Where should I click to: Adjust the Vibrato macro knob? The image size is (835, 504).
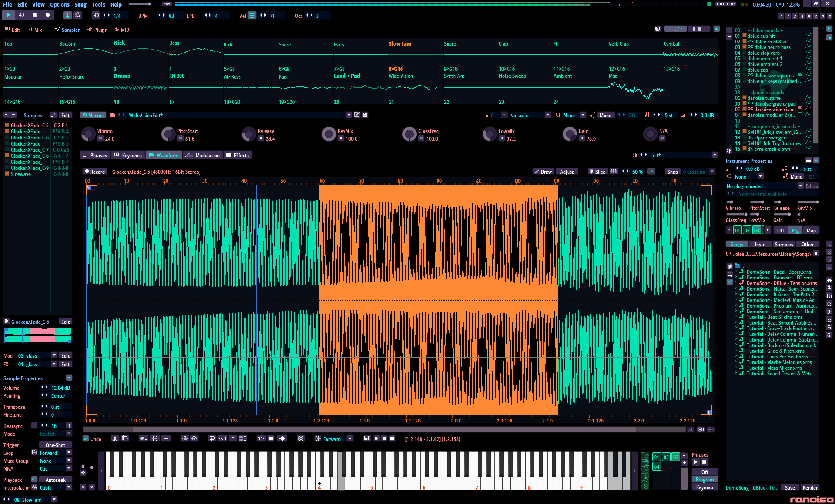tap(88, 134)
